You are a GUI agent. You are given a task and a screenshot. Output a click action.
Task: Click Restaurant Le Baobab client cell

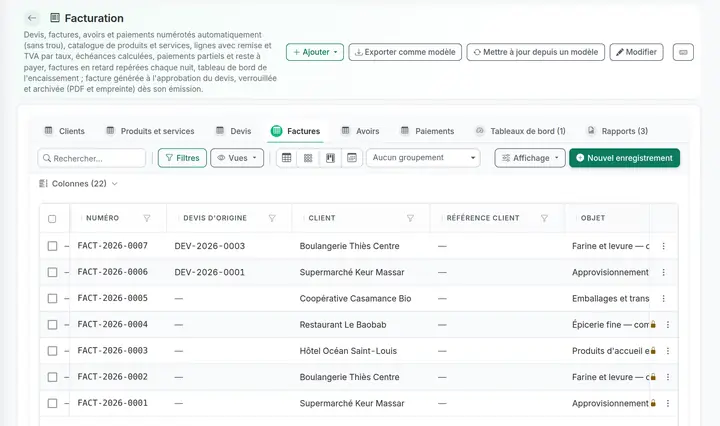343,325
